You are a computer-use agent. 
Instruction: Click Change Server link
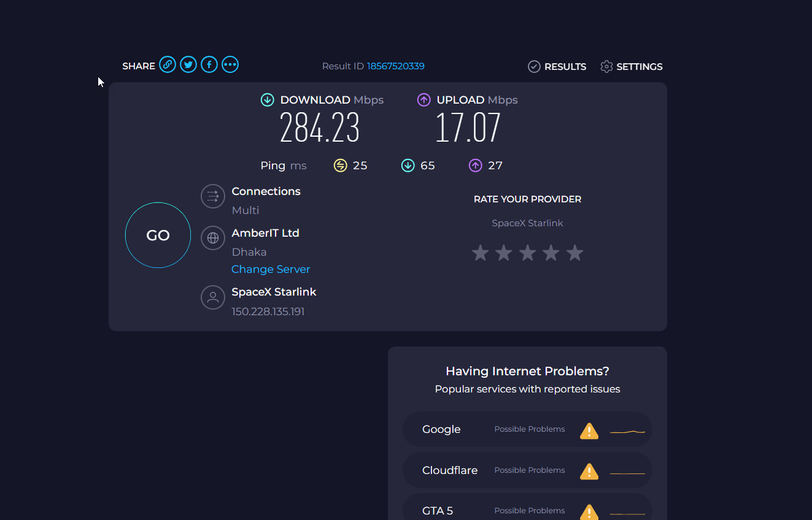coord(271,269)
